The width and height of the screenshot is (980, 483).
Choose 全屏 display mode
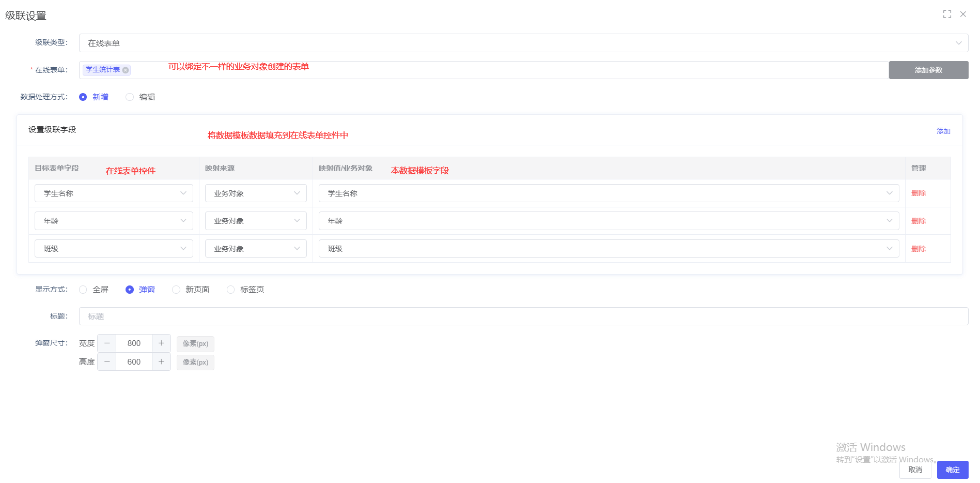[83, 290]
